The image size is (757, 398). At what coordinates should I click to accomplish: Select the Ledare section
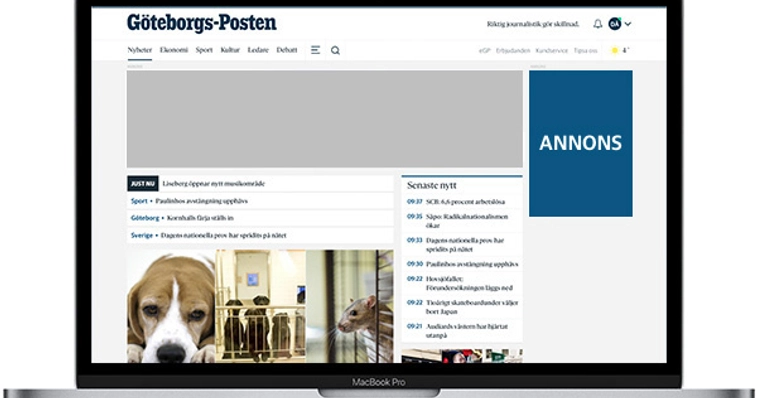tap(258, 50)
